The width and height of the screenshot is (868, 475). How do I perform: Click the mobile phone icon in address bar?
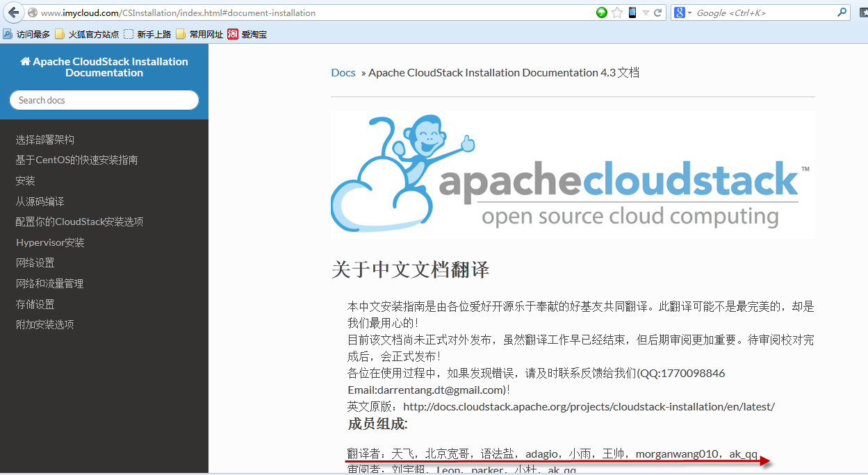632,12
